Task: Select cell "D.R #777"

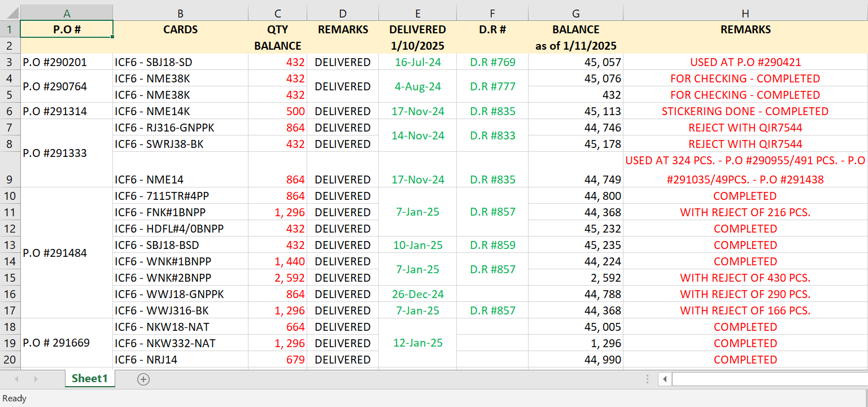Action: [x=492, y=86]
